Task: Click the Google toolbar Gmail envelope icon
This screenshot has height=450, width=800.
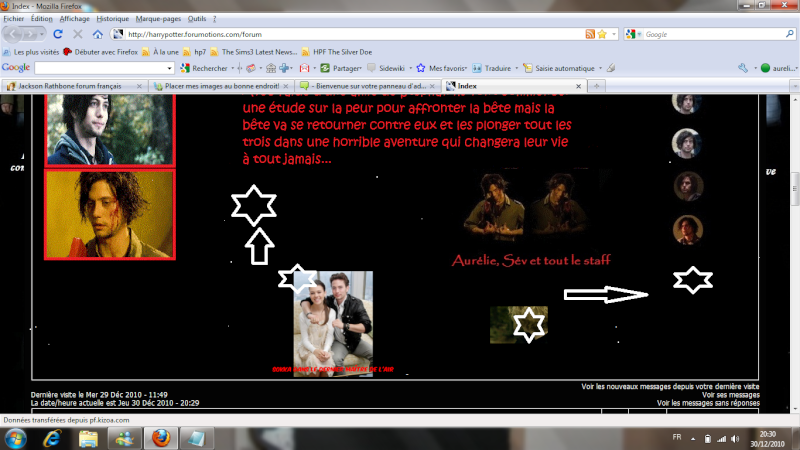Action: click(x=305, y=68)
